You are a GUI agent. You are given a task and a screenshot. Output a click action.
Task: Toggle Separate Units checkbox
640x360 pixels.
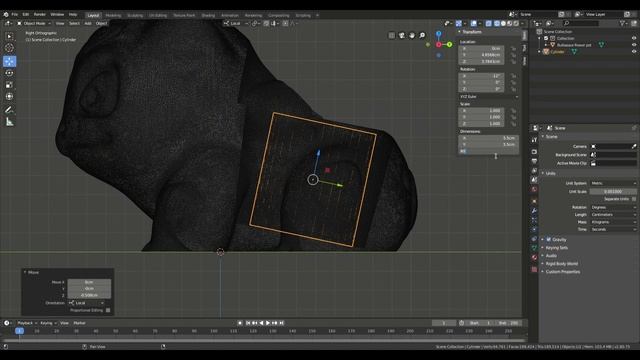tap(634, 199)
